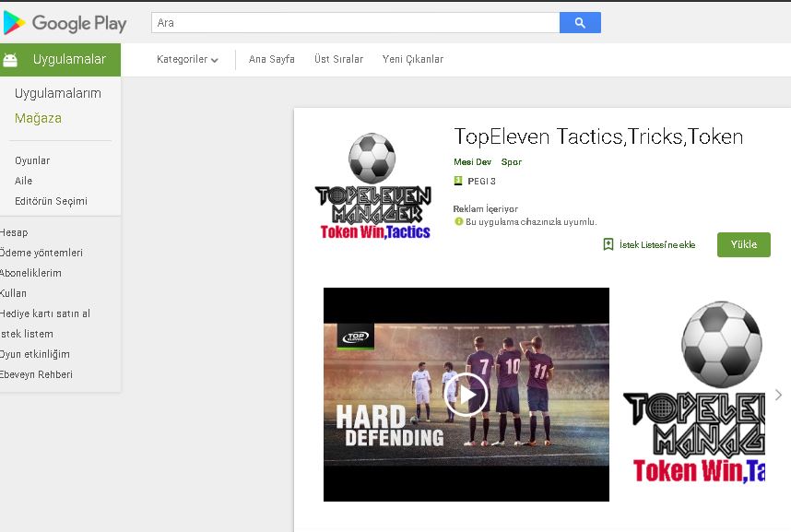
Task: Click the green compatibility info icon
Action: [x=458, y=221]
